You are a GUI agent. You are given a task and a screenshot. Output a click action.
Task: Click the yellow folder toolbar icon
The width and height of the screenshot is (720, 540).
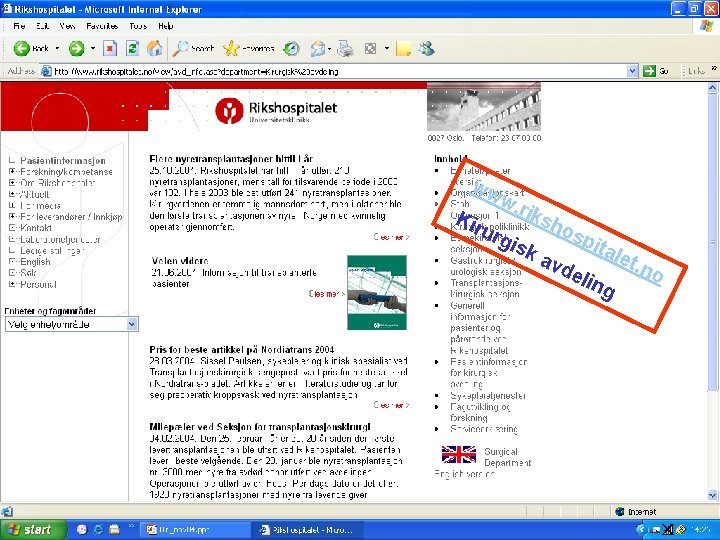pos(403,48)
